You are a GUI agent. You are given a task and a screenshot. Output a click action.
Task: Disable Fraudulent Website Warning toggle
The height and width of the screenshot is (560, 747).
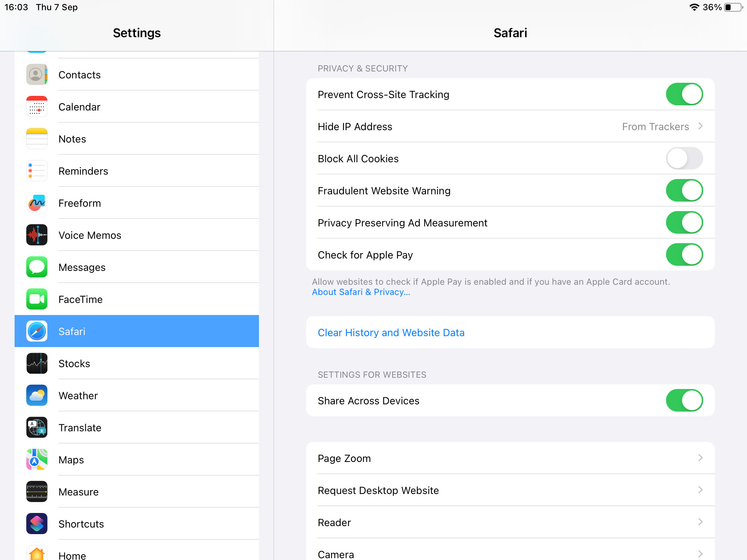684,190
